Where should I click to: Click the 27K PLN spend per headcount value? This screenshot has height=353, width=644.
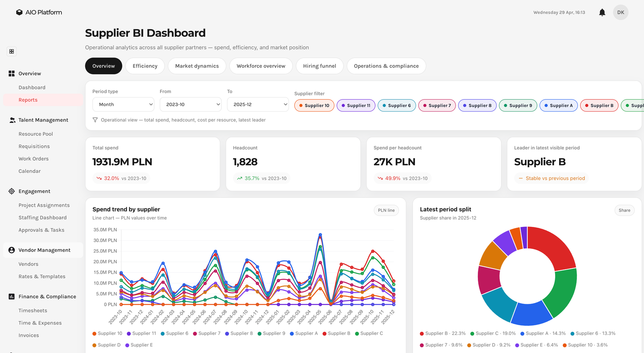coord(394,162)
